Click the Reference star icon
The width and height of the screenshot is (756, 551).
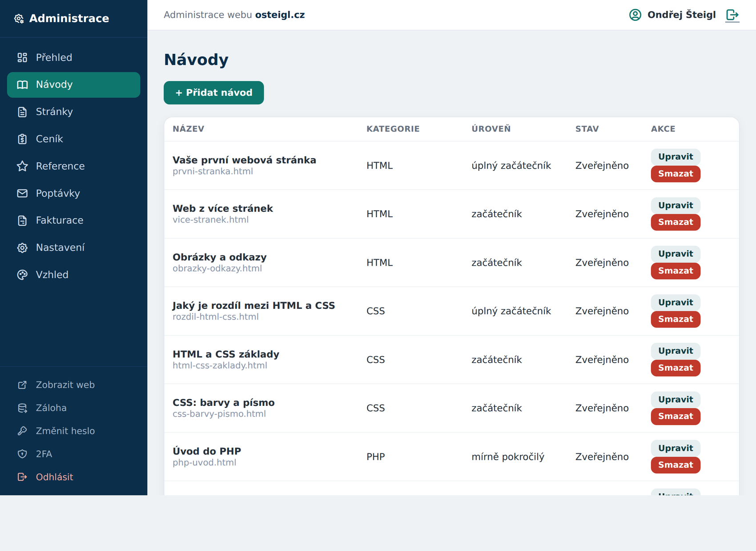pyautogui.click(x=22, y=166)
